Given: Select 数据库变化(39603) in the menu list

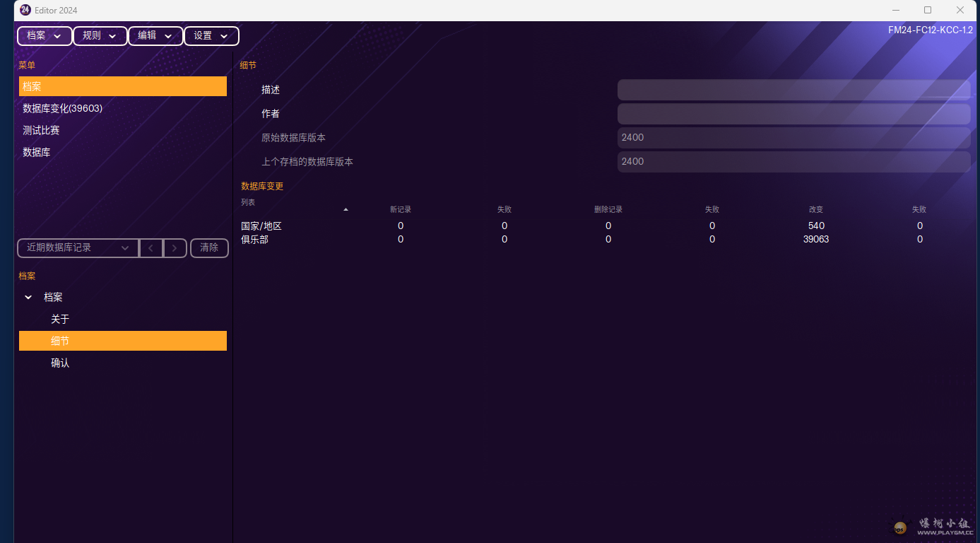Looking at the screenshot, I should (63, 108).
